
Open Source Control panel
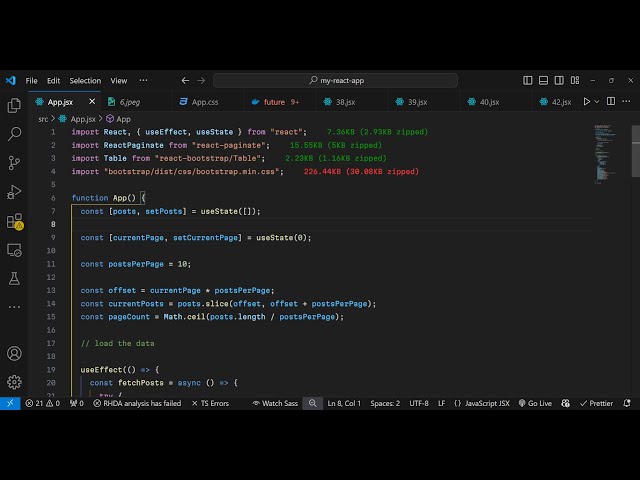click(14, 162)
